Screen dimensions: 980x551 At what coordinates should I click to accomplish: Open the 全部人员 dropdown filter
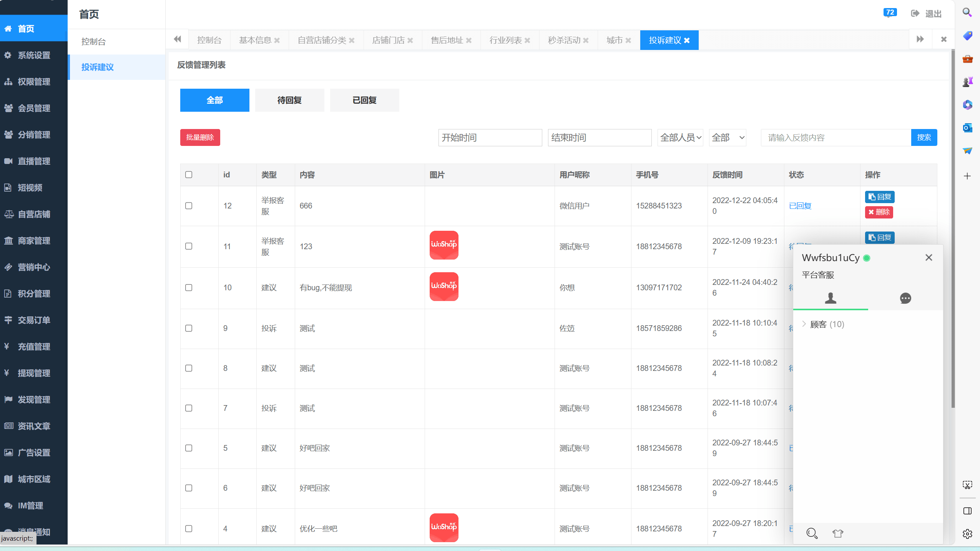pos(680,137)
